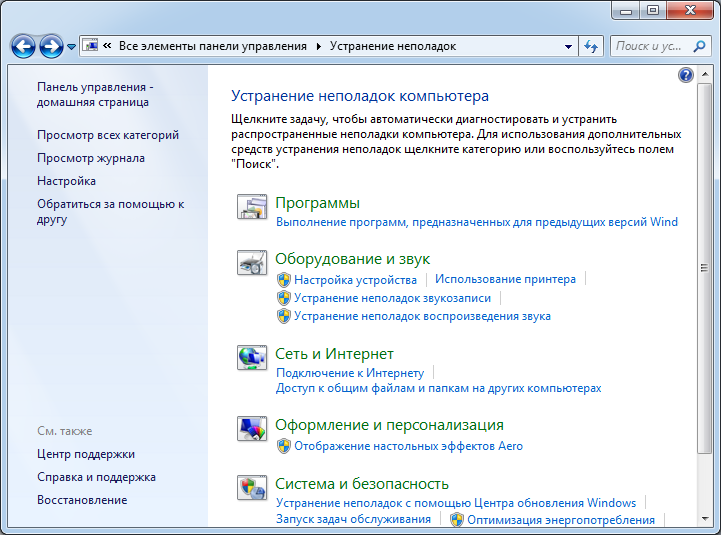Open Настройка in the sidebar
The height and width of the screenshot is (536, 722).
66,181
